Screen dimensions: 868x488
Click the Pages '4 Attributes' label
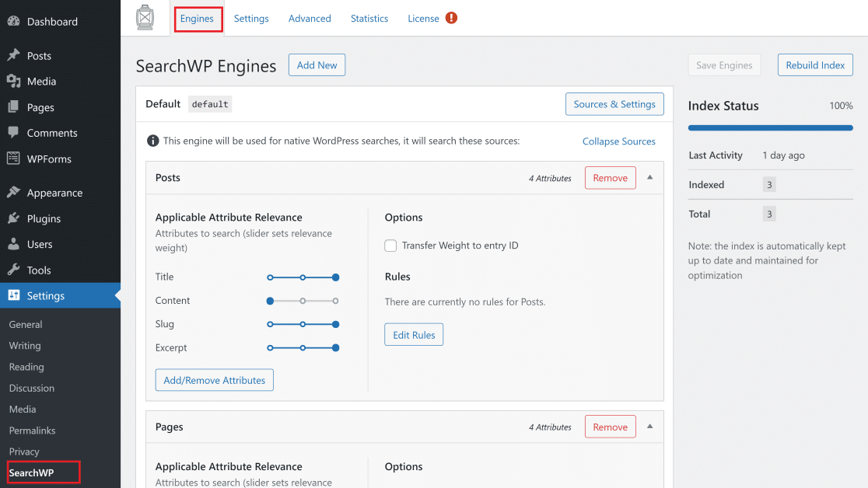550,427
